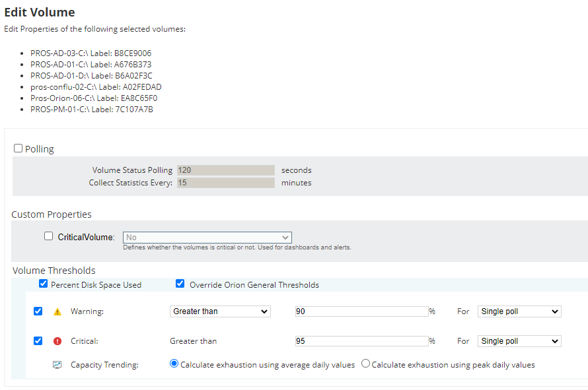Click volume PROS-AD-01-C:\ Label: A676B373
Image resolution: width=588 pixels, height=390 pixels.
point(91,65)
